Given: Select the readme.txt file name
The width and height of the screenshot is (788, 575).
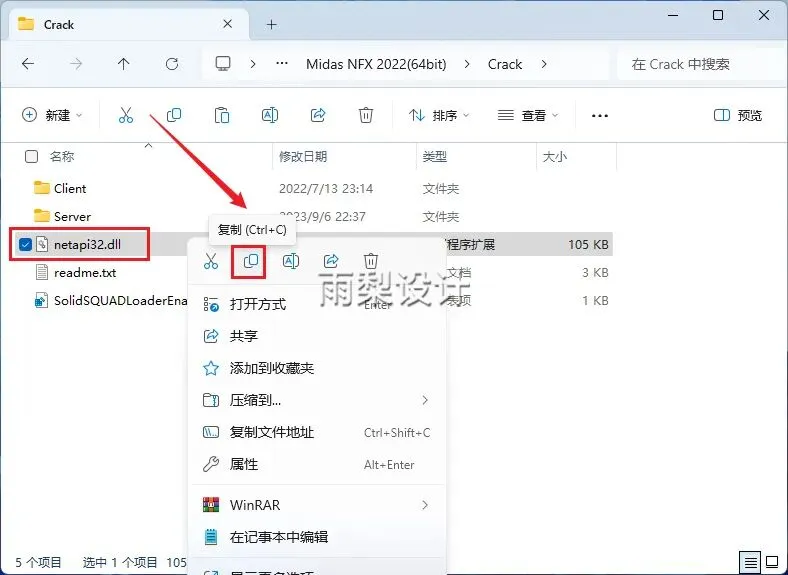Looking at the screenshot, I should tap(85, 272).
